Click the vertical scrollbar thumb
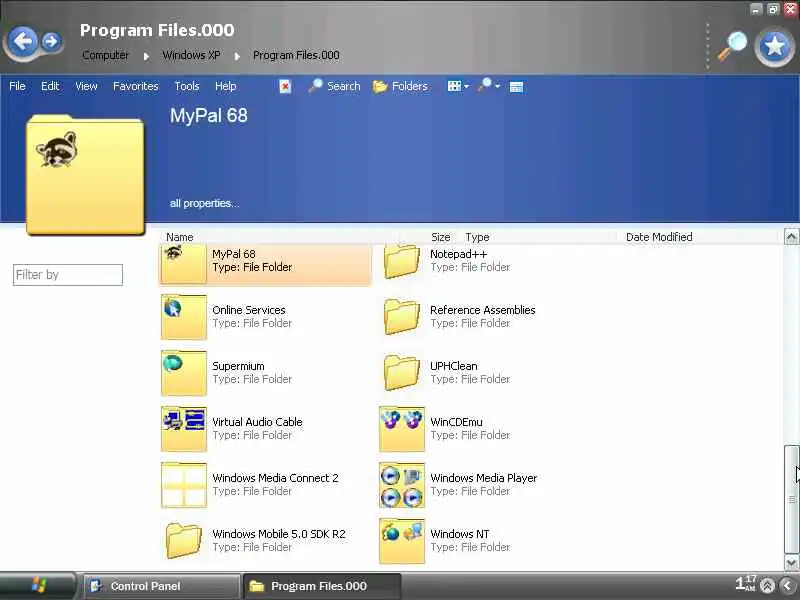Image resolution: width=800 pixels, height=600 pixels. [x=791, y=499]
